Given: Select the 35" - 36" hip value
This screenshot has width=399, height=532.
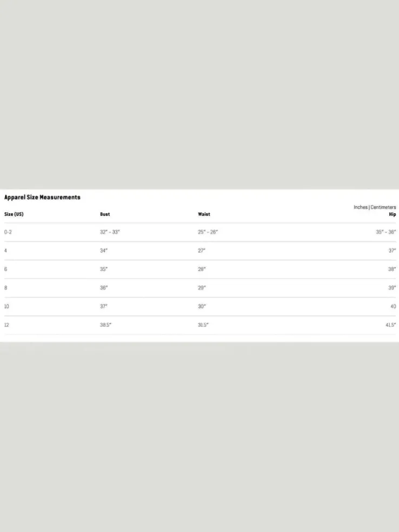Looking at the screenshot, I should [x=386, y=232].
